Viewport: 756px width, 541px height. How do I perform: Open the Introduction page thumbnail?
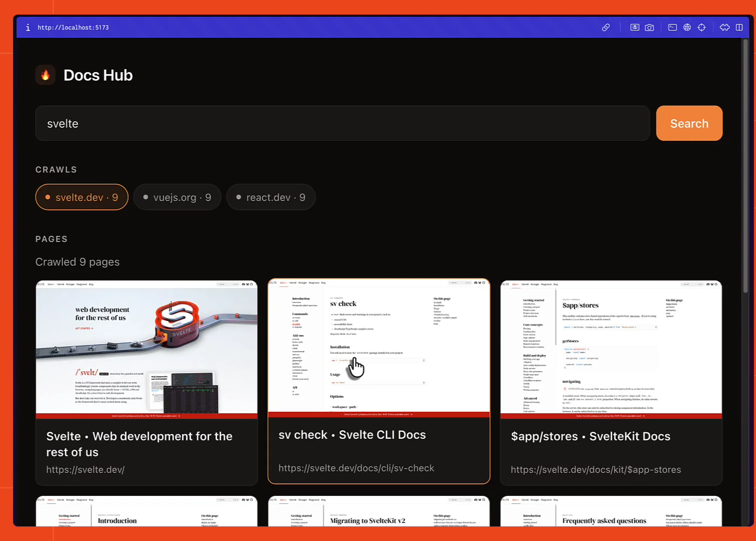pyautogui.click(x=147, y=511)
